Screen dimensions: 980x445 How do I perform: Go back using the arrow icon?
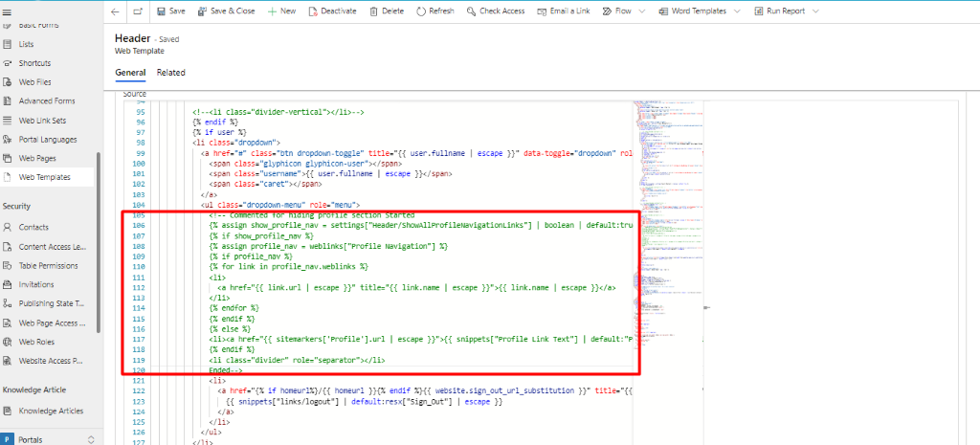[115, 11]
